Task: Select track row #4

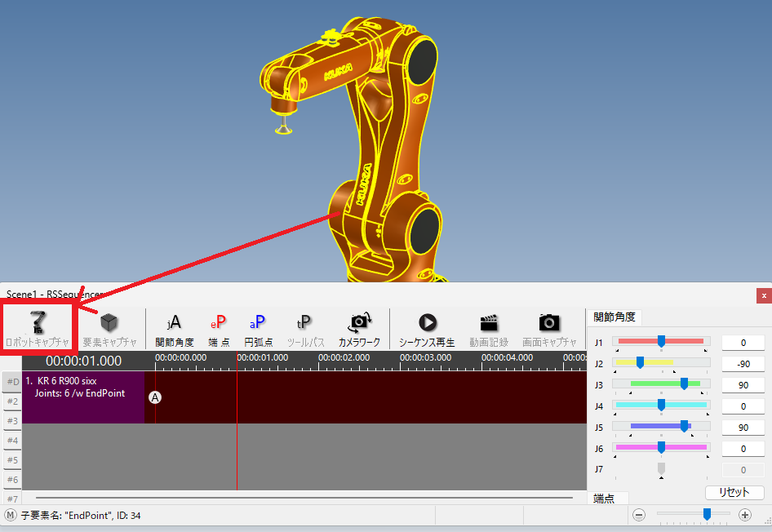Action: (x=12, y=441)
